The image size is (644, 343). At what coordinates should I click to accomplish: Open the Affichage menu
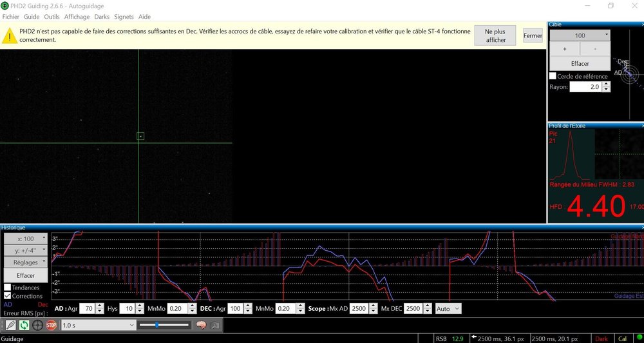[77, 17]
